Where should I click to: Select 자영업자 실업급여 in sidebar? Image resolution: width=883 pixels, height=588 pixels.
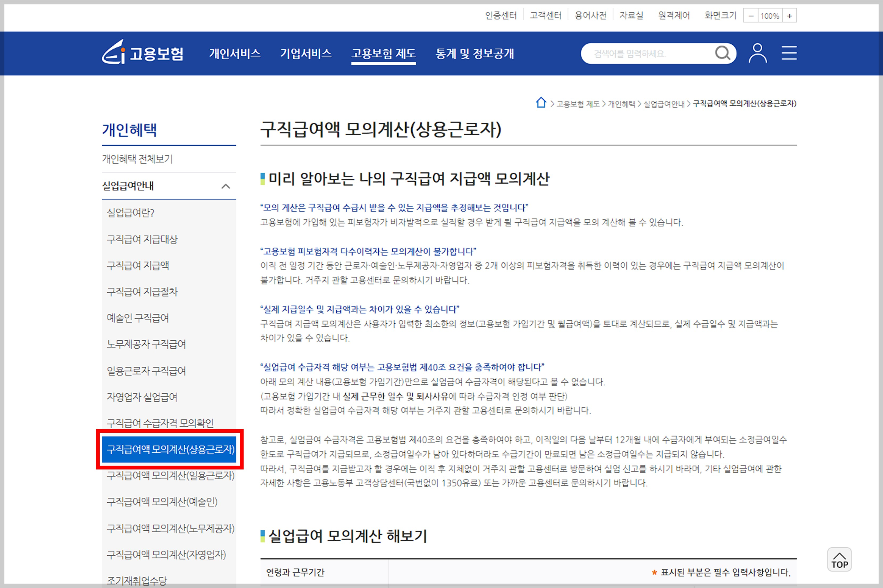tap(142, 397)
